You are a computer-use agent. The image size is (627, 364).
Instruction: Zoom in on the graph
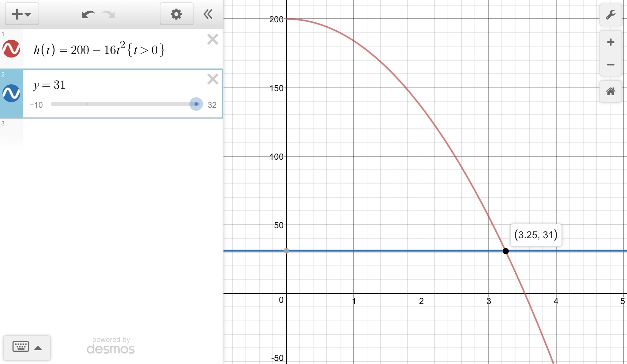tap(610, 42)
